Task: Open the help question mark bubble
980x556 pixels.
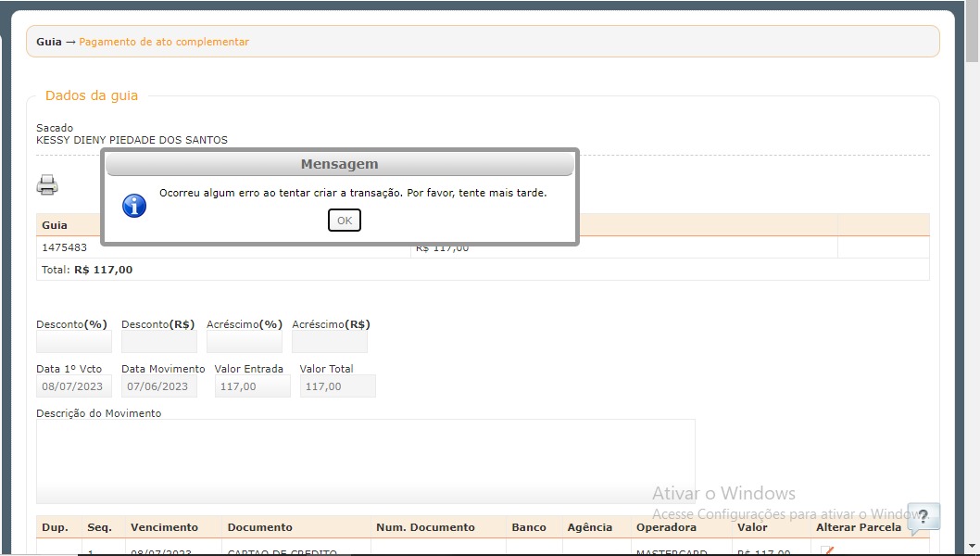Action: (923, 518)
